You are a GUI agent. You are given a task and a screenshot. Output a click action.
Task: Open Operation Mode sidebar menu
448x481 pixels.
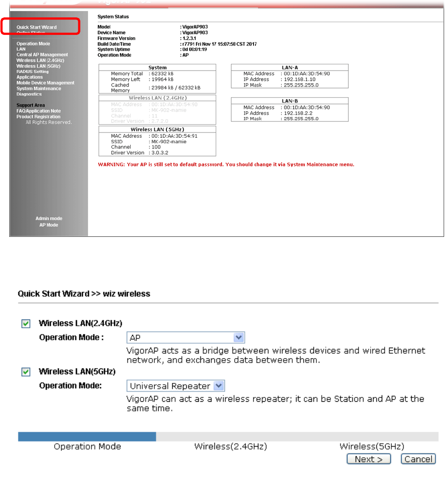(x=33, y=44)
